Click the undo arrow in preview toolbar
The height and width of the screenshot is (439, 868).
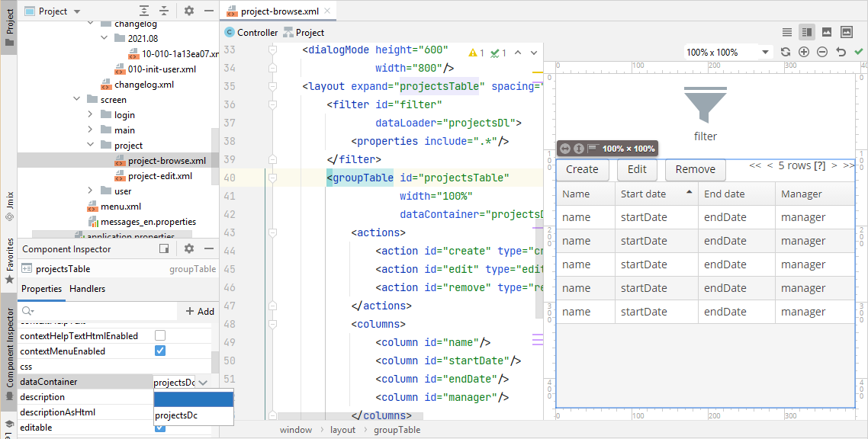[841, 52]
